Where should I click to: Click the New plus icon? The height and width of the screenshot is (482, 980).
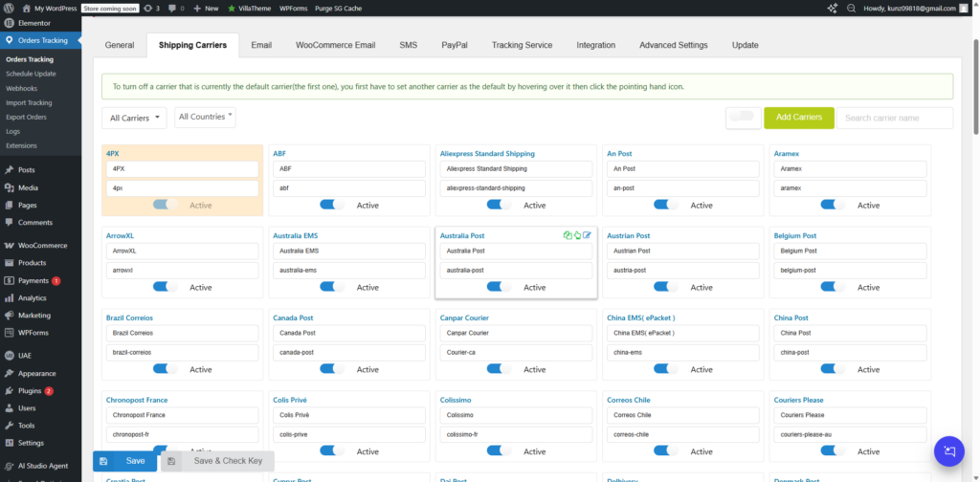coord(197,8)
